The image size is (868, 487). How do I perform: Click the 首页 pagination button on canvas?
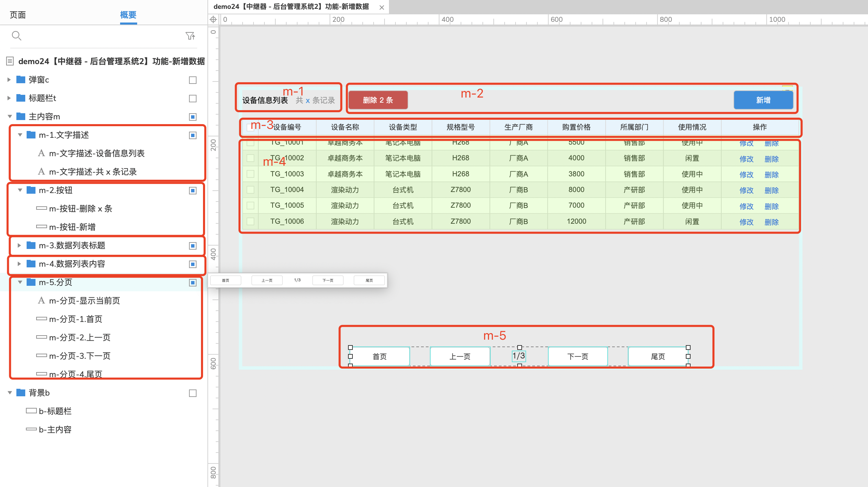pyautogui.click(x=380, y=356)
